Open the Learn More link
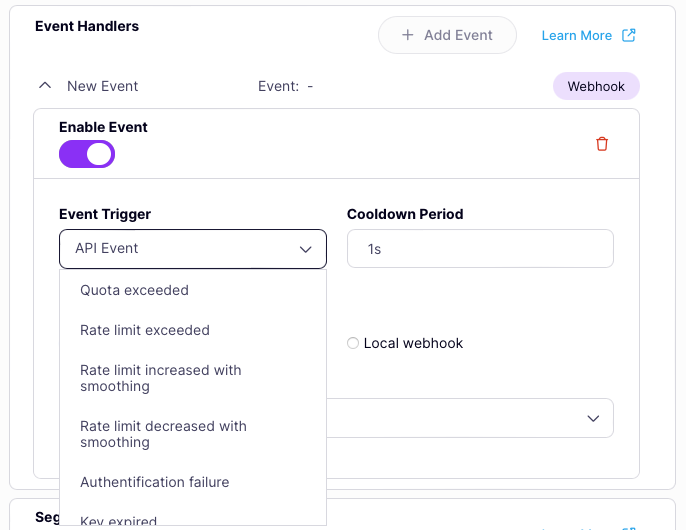This screenshot has width=686, height=530. tap(576, 35)
